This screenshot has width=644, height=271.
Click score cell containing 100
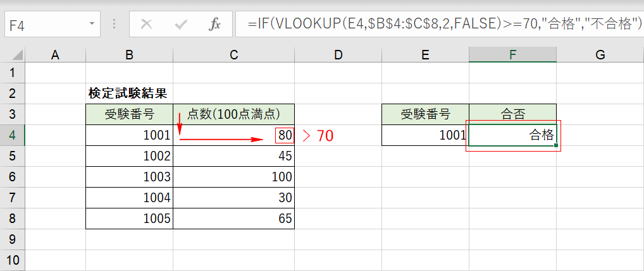tap(233, 177)
